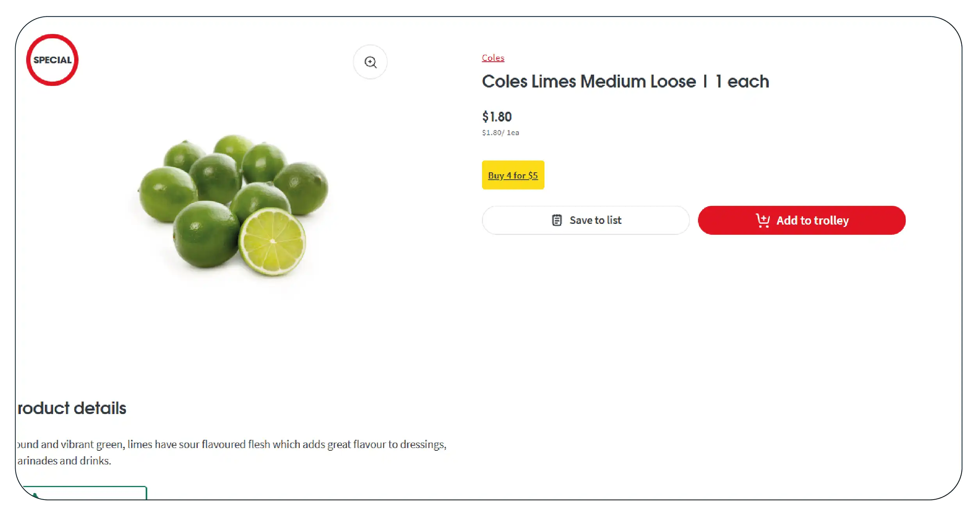Screen dimensions: 980x516
Task: Open the Buy 4 for $5 offer
Action: pyautogui.click(x=512, y=175)
